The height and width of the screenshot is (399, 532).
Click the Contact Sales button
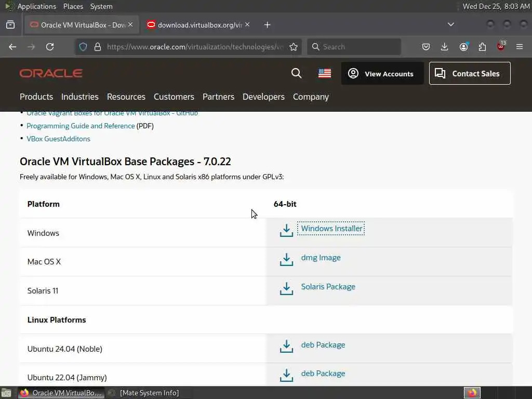pos(470,73)
